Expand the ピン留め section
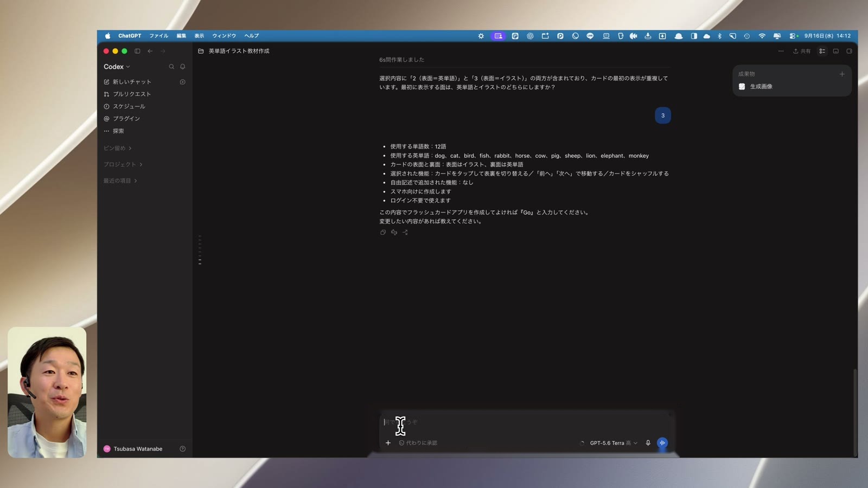The height and width of the screenshot is (488, 868). pyautogui.click(x=118, y=148)
